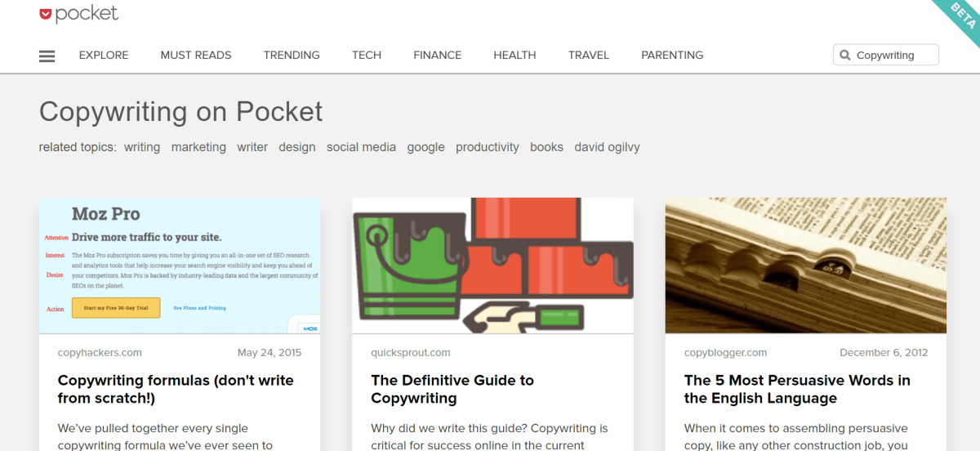Click the May 24, 2015 date
The width and height of the screenshot is (980, 451).
[269, 353]
